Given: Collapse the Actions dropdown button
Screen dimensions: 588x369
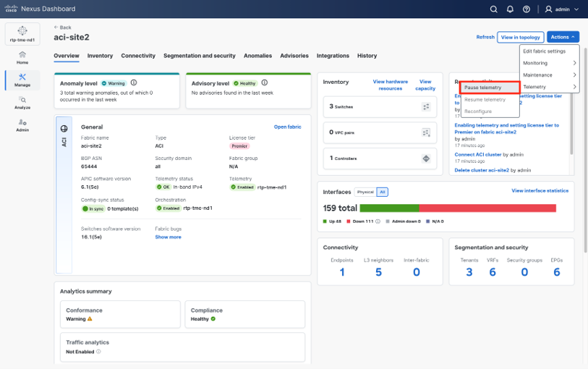Looking at the screenshot, I should (563, 37).
